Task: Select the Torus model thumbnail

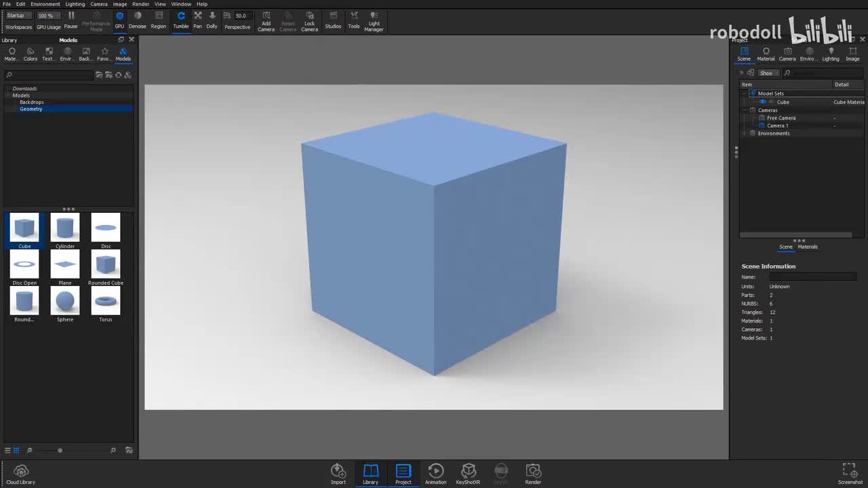Action: tap(106, 304)
